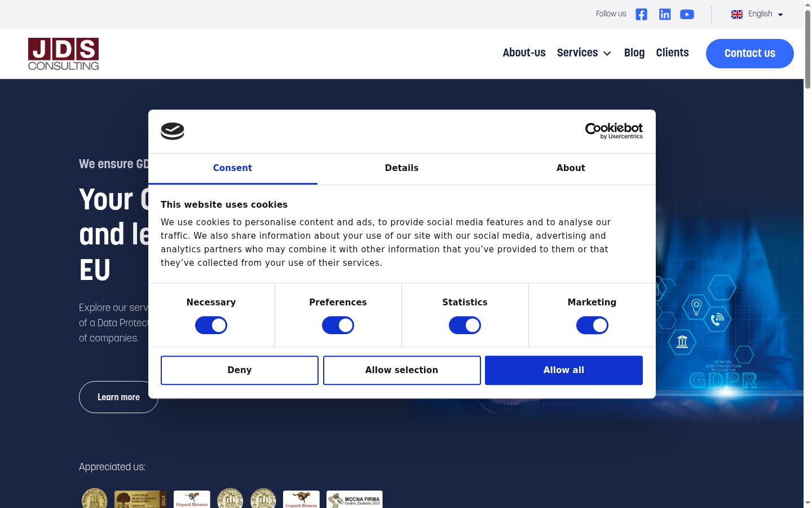Open the LinkedIn profile icon
The width and height of the screenshot is (812, 508).
tap(665, 14)
